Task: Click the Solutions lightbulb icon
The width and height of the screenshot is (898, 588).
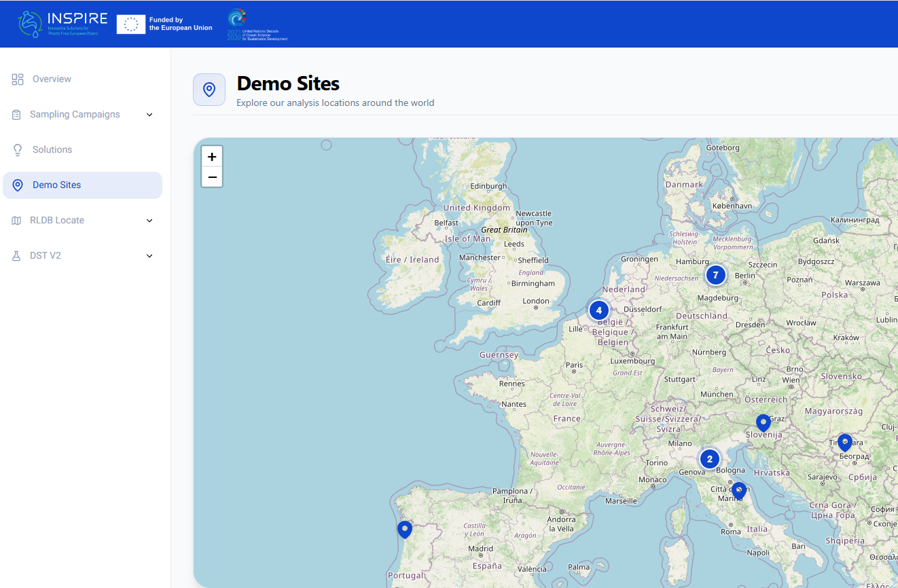Action: tap(18, 150)
